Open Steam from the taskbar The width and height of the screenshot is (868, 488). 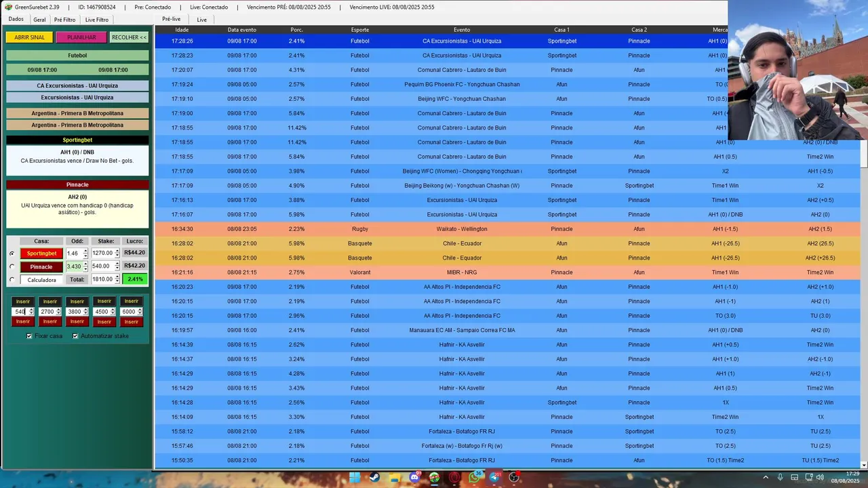point(374,477)
